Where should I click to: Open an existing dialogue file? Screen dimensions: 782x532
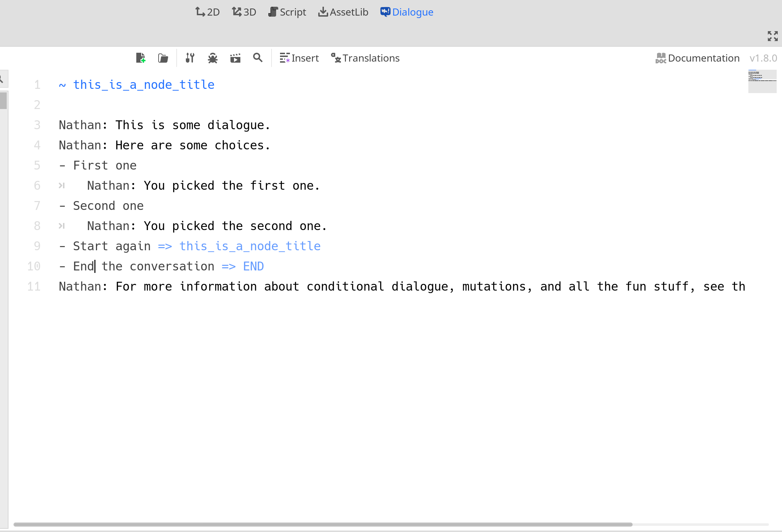(x=163, y=58)
